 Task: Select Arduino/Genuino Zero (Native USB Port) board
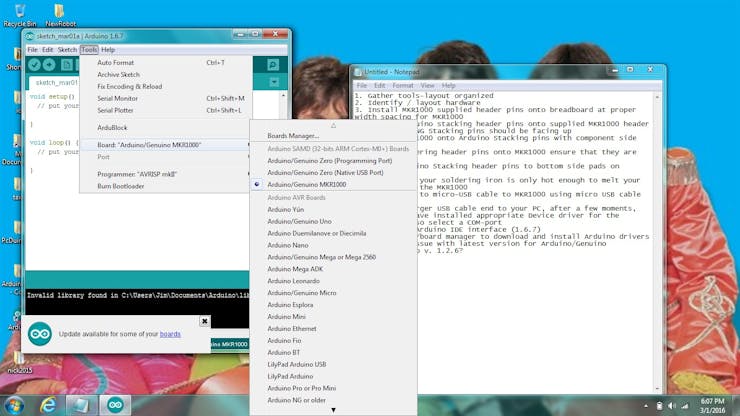point(333,172)
